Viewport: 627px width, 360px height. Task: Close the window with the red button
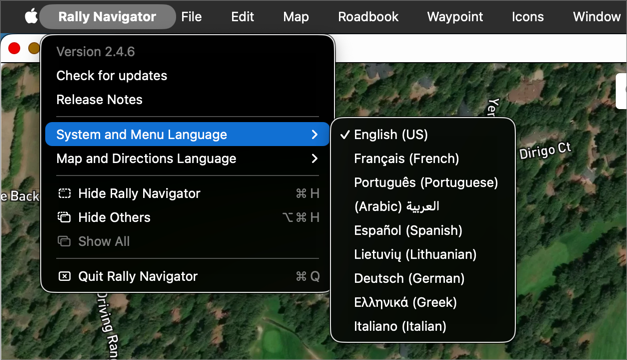pyautogui.click(x=14, y=48)
